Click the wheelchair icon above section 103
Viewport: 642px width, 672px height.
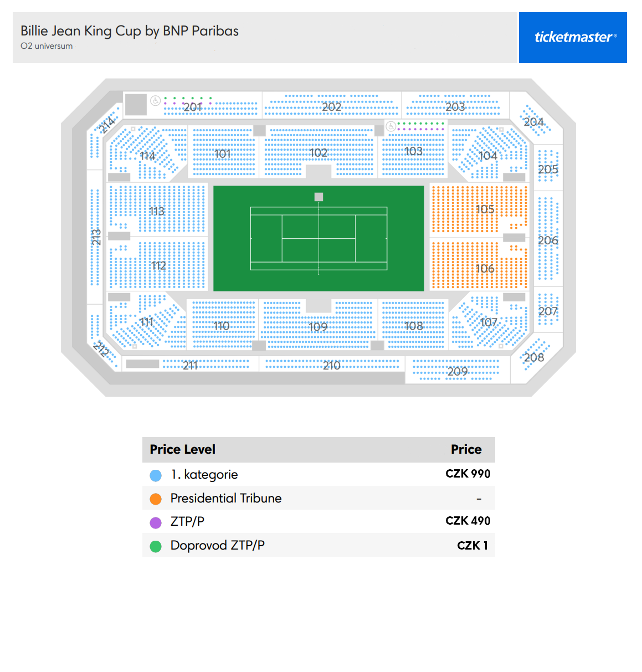click(391, 126)
